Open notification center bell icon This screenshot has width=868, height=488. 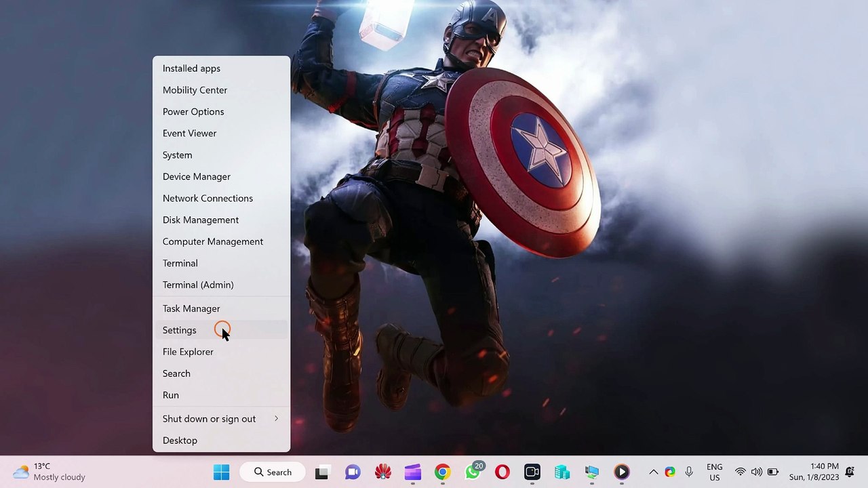tap(850, 472)
